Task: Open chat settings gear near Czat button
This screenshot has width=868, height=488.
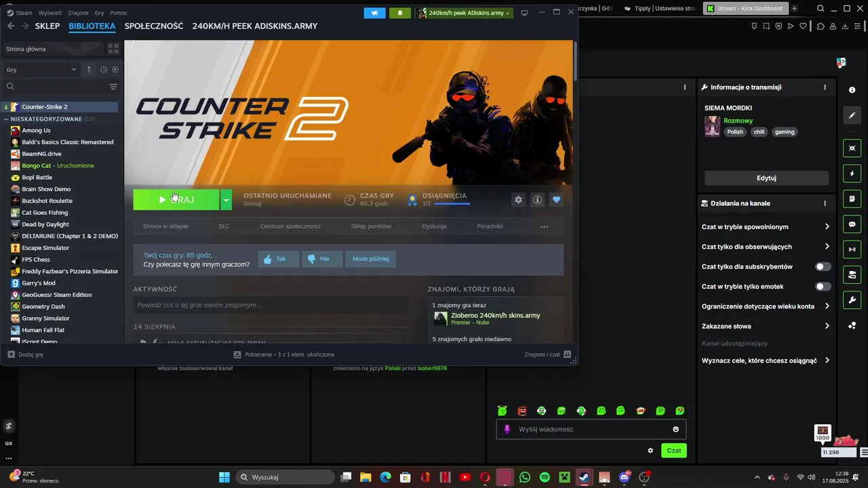Action: point(651,451)
